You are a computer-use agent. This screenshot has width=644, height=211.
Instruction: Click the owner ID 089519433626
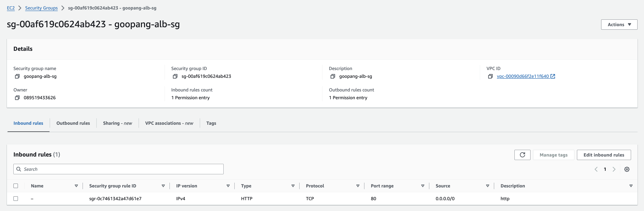[x=40, y=98]
